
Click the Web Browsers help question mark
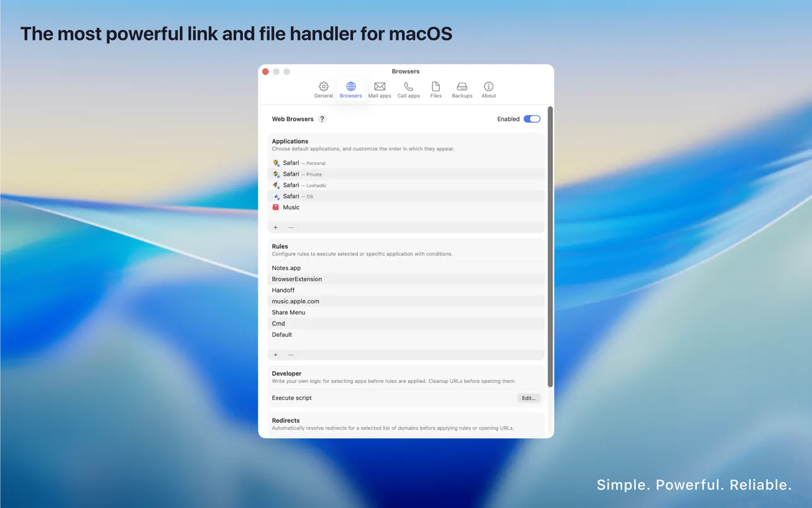(x=321, y=119)
